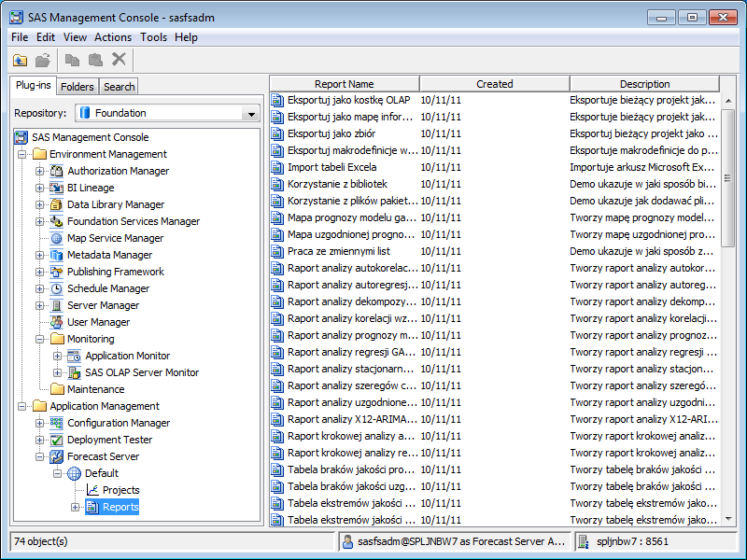Click the sasfsadm@SPLJNBW7 user status bar entry
Screen dimensions: 747x560
coord(455,541)
